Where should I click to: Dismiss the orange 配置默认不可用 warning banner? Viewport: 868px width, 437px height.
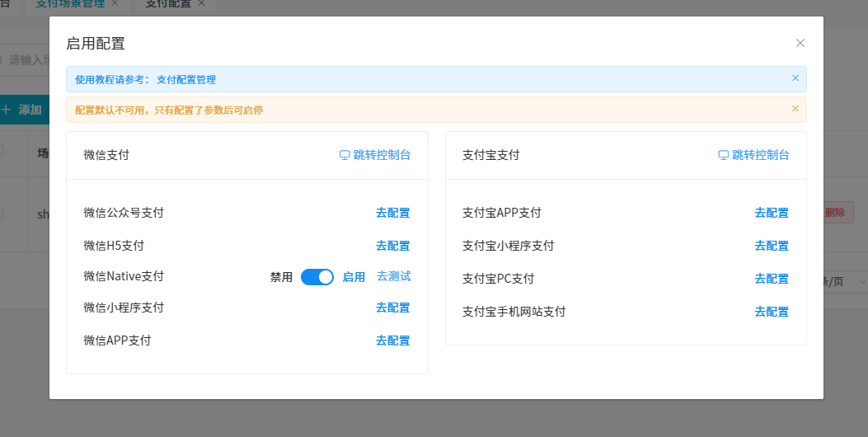tap(795, 109)
